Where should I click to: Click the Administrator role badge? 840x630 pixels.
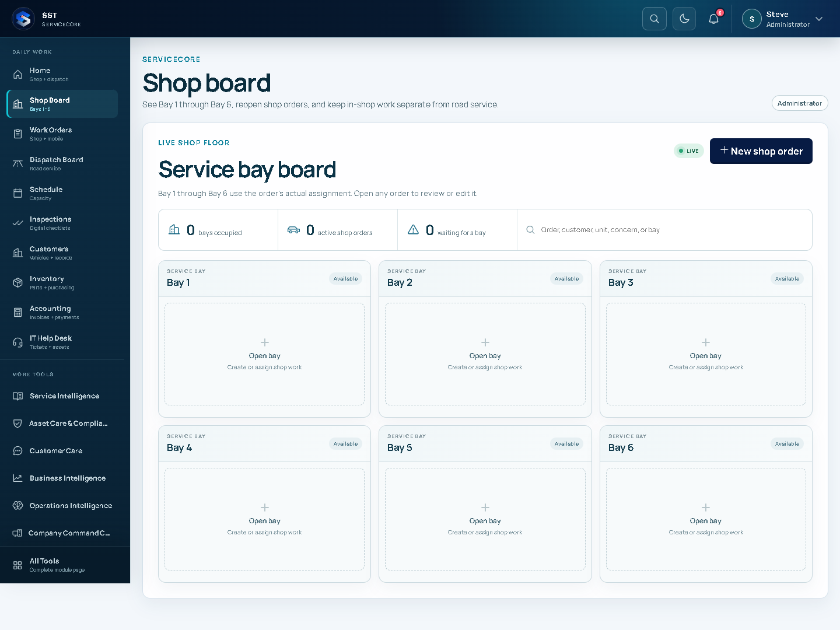[x=800, y=103]
